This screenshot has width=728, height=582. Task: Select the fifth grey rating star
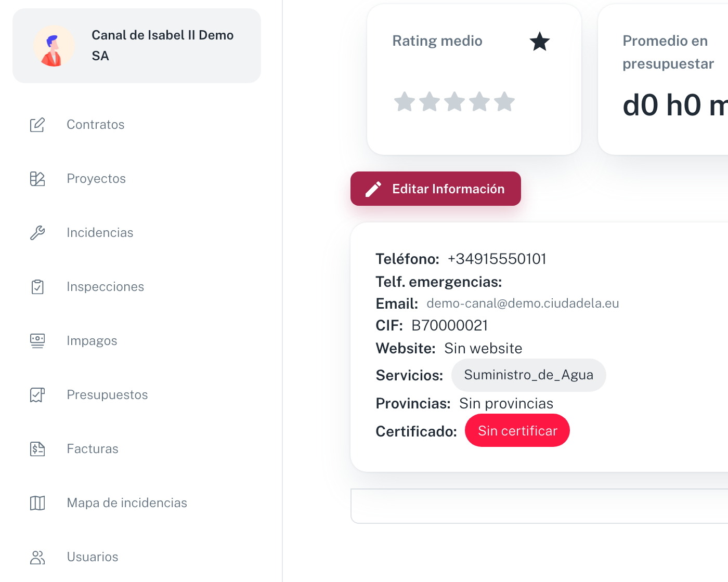504,102
